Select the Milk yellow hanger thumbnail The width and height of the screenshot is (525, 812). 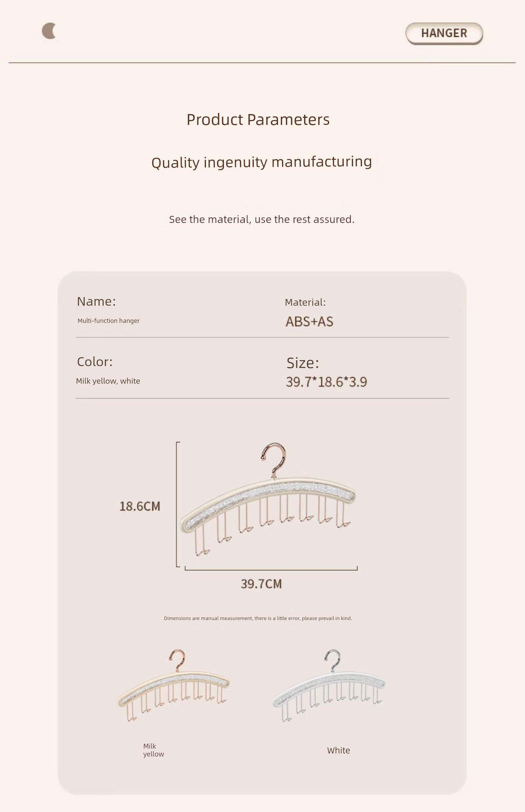[173, 685]
